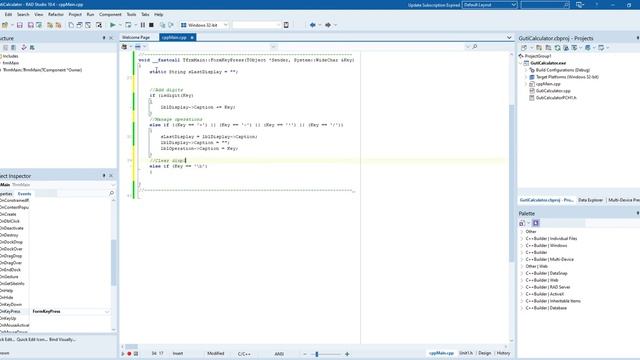
Task: Click the Save icon in the toolbar
Action: 20,25
